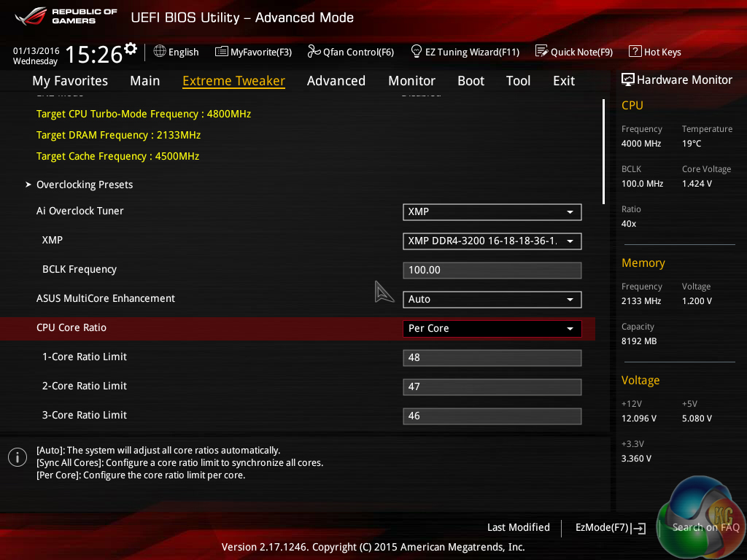Open the Tool tab
The width and height of the screenshot is (747, 560).
[519, 81]
